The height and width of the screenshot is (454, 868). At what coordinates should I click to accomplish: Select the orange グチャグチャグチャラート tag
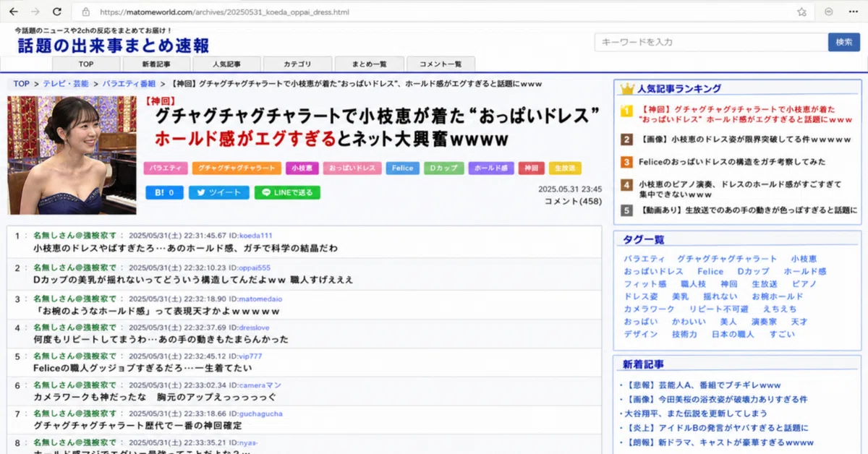click(x=237, y=168)
